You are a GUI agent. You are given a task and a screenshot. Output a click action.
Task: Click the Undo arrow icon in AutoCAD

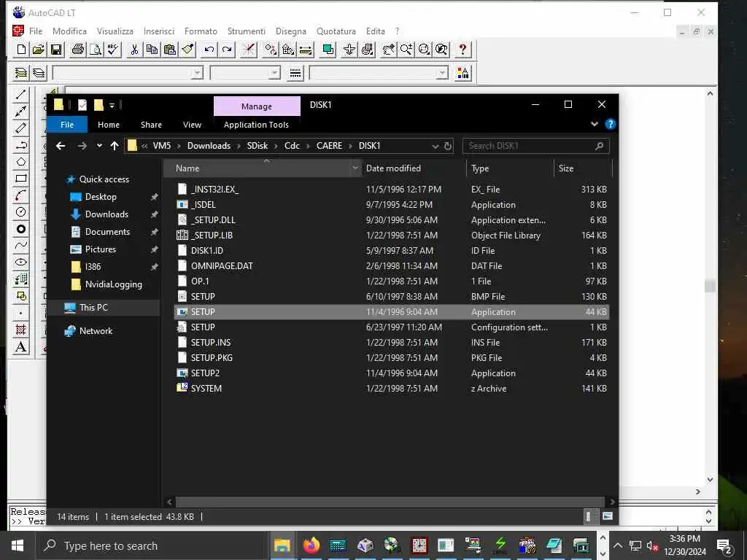(209, 50)
